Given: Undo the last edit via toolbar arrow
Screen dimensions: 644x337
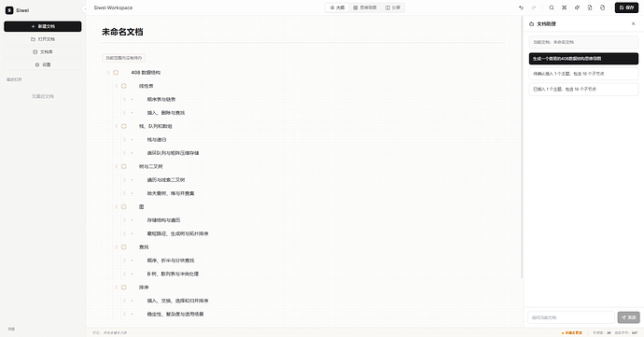Looking at the screenshot, I should 521,7.
